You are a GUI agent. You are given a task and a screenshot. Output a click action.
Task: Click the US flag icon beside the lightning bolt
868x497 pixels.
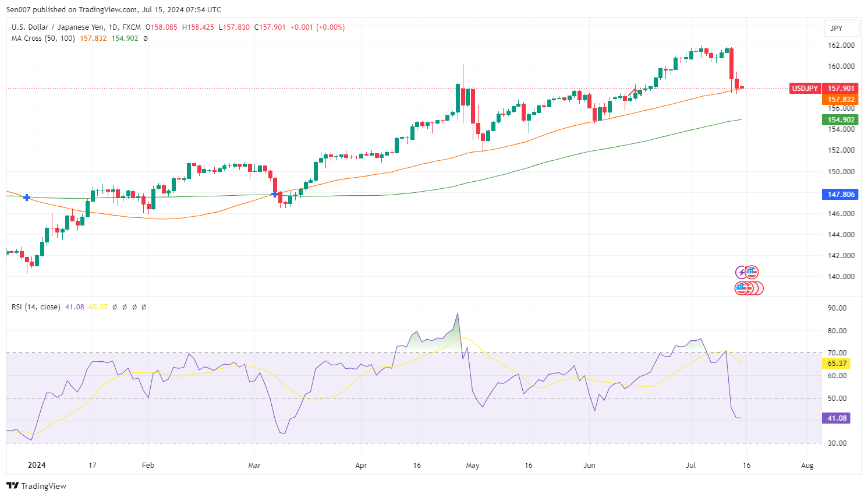tap(752, 272)
